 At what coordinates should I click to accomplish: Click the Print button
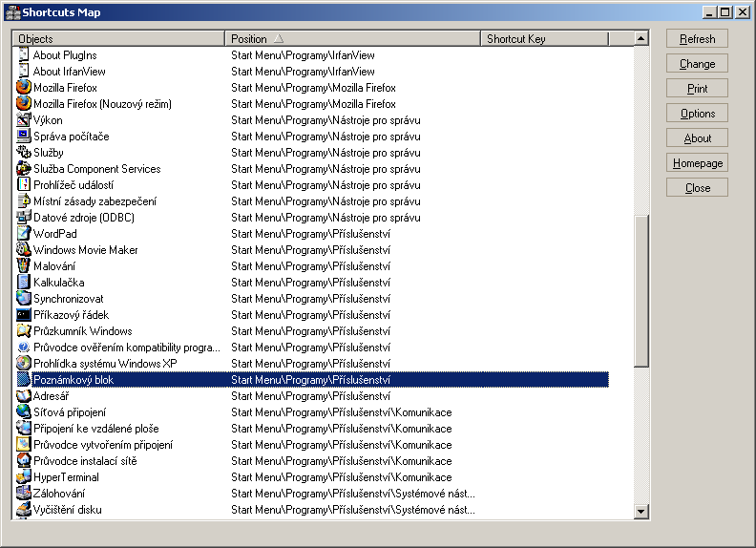(697, 88)
